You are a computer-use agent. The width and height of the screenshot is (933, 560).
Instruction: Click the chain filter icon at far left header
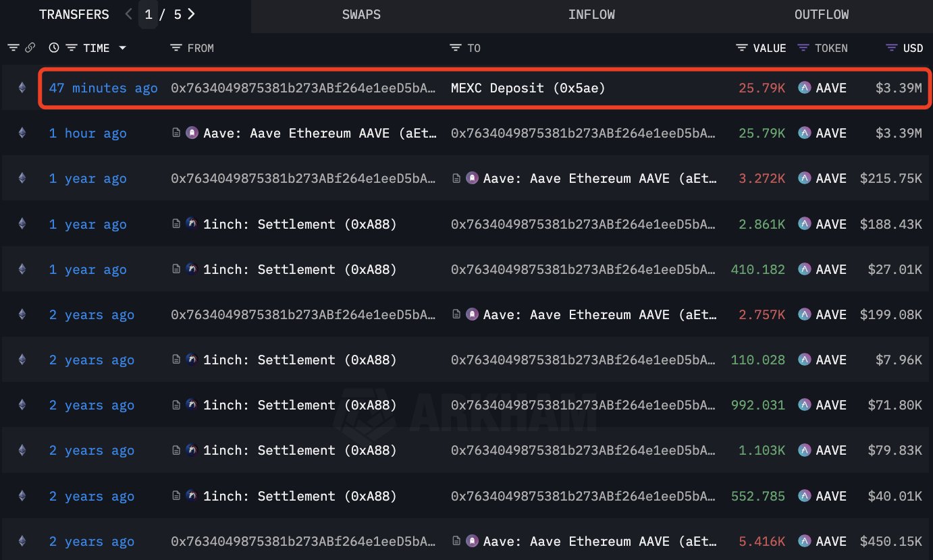pos(13,48)
